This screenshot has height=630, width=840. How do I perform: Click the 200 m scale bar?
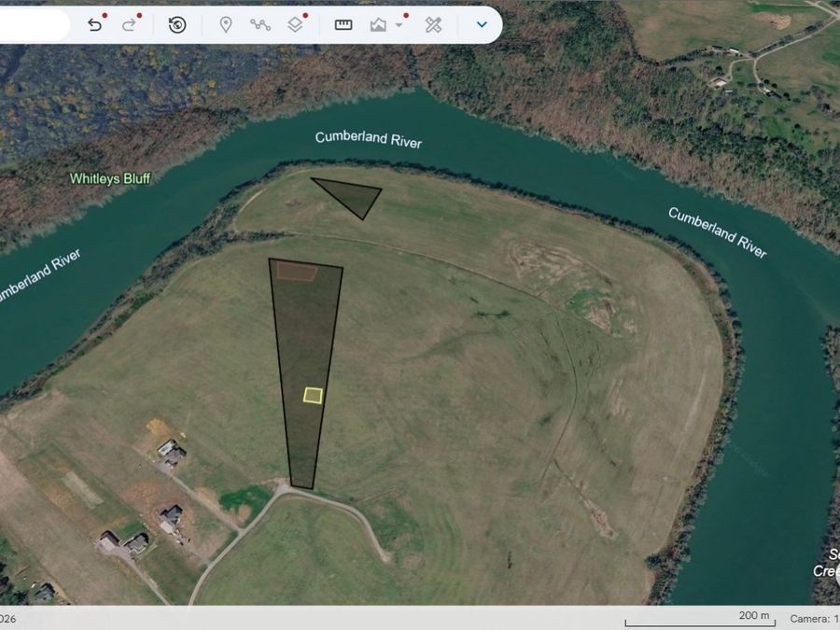700,620
